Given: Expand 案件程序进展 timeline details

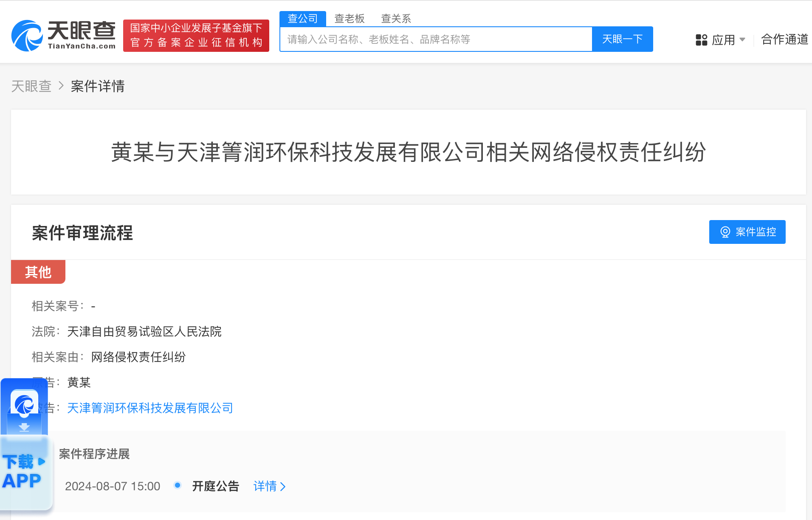Looking at the screenshot, I should point(94,454).
